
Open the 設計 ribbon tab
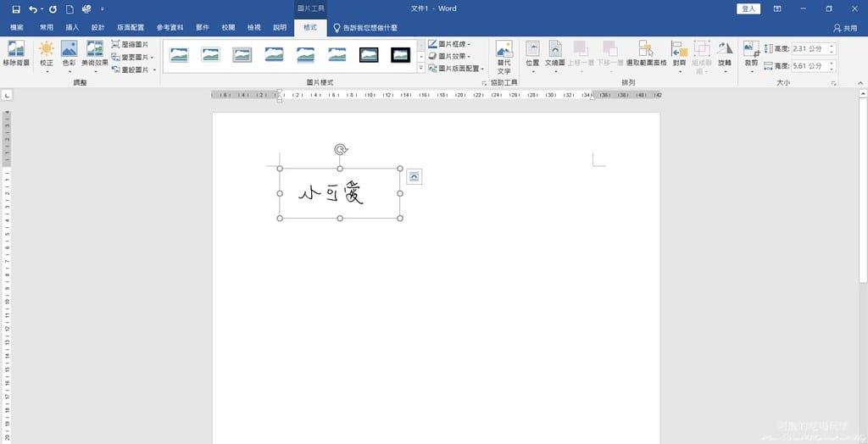pos(98,27)
